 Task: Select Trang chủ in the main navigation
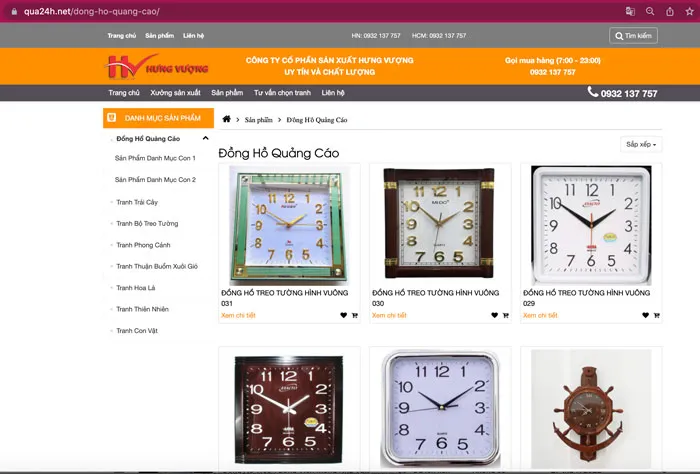point(124,93)
